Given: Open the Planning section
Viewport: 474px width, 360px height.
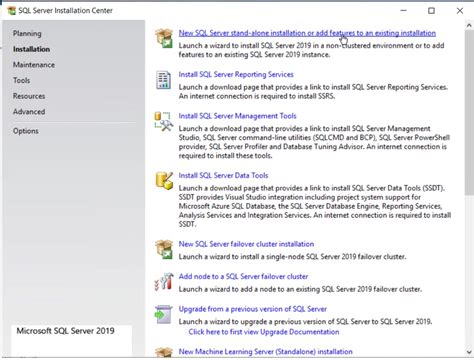Looking at the screenshot, I should 27,33.
